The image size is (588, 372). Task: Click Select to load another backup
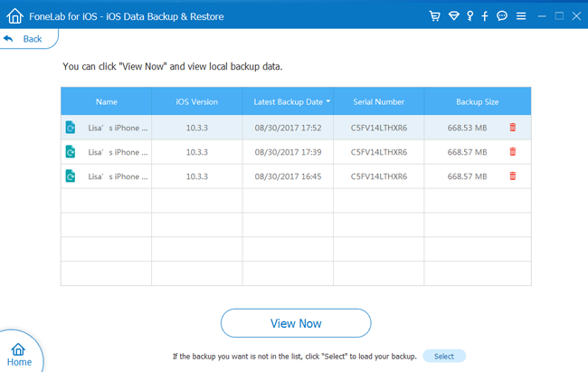pos(444,357)
